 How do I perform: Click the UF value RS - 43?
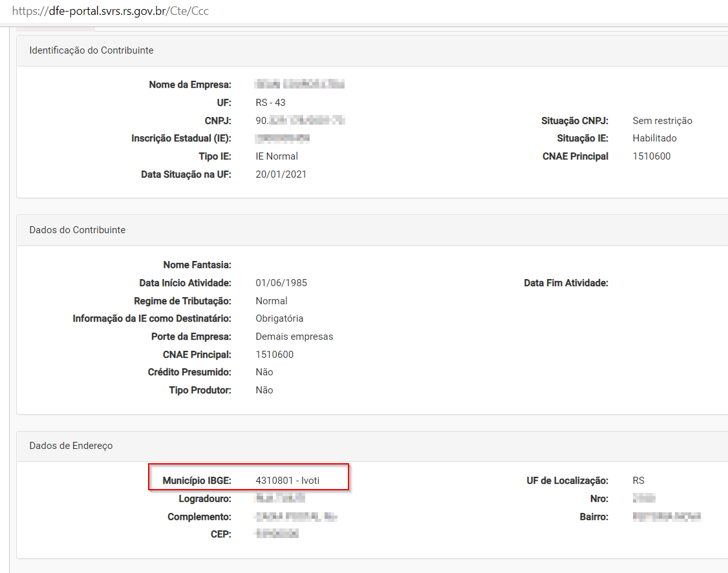click(270, 103)
